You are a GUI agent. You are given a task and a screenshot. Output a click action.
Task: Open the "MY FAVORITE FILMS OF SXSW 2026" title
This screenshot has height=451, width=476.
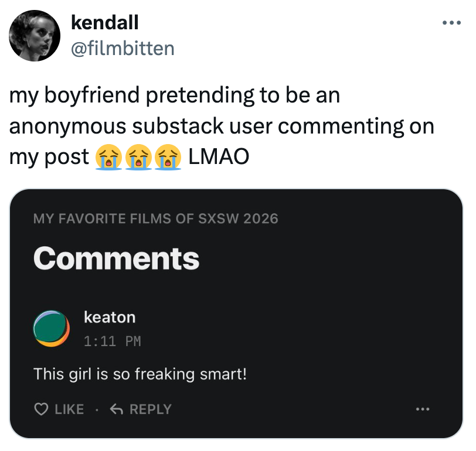coord(155,219)
